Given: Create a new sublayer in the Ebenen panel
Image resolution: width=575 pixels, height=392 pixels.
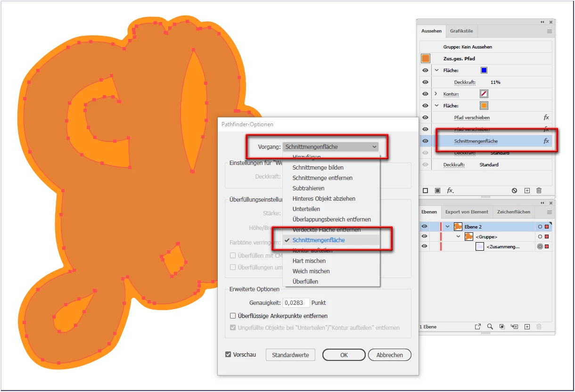Looking at the screenshot, I should [515, 327].
